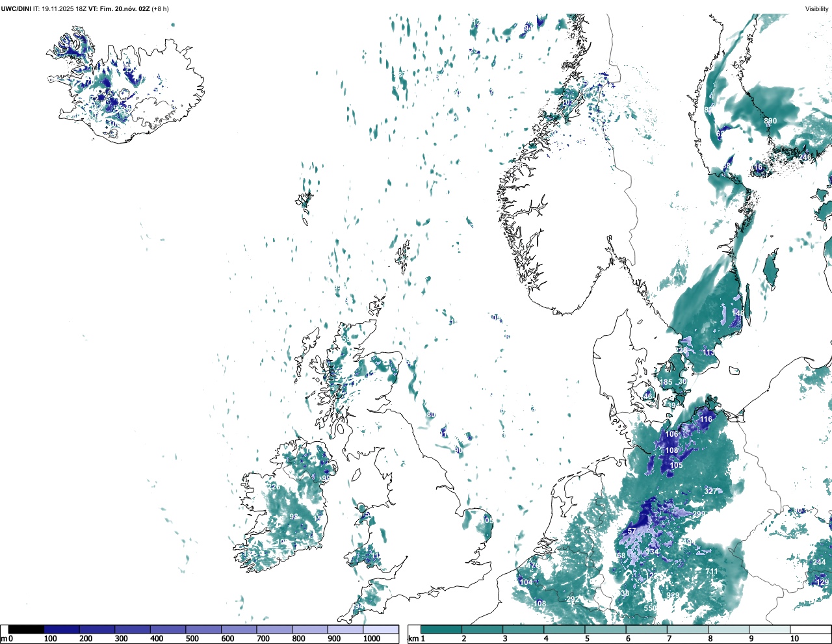The height and width of the screenshot is (644, 832).
Task: Click the 'km' unit label on the legend
Action: [x=413, y=639]
